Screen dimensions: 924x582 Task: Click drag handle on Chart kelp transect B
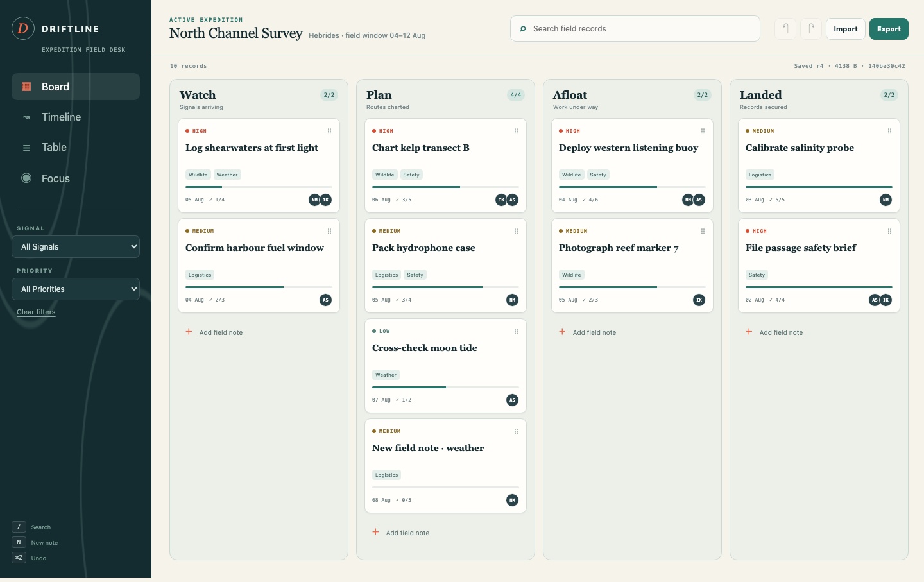point(516,131)
